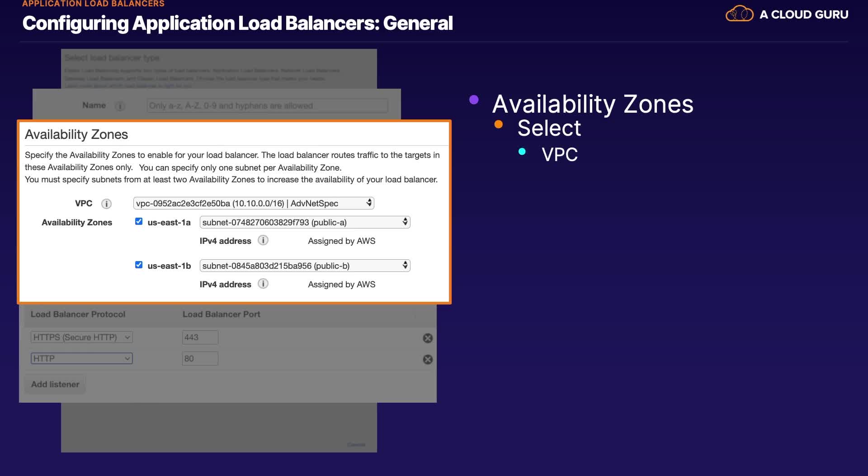Expand the HTTPS protocol dropdown
Image resolution: width=868 pixels, height=476 pixels.
pyautogui.click(x=82, y=337)
